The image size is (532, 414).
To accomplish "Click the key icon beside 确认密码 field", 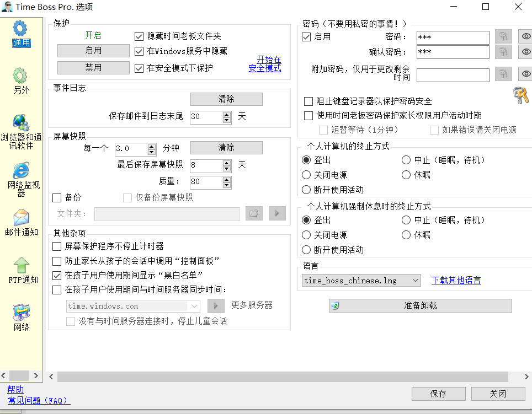I will pos(503,52).
